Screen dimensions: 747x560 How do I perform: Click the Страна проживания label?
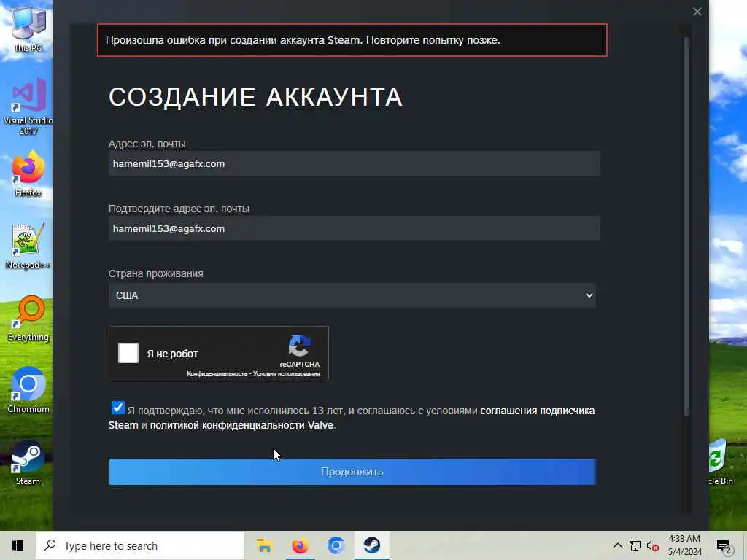click(156, 274)
